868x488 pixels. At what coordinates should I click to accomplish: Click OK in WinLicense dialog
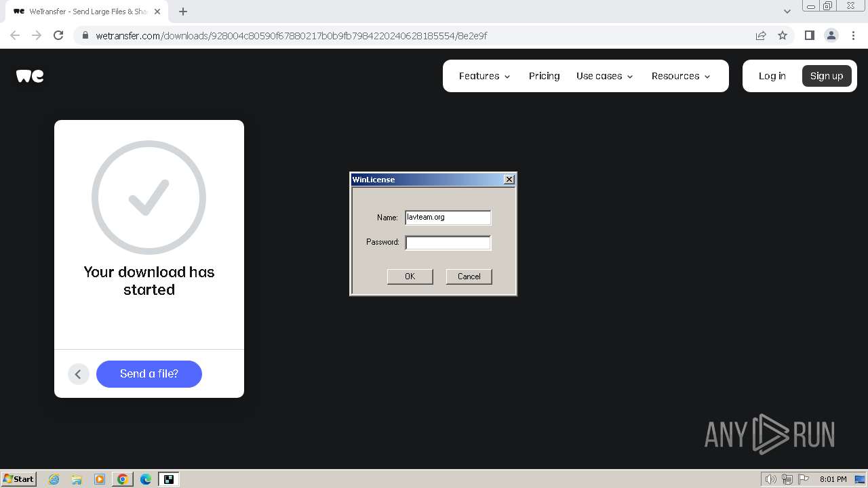pos(410,277)
